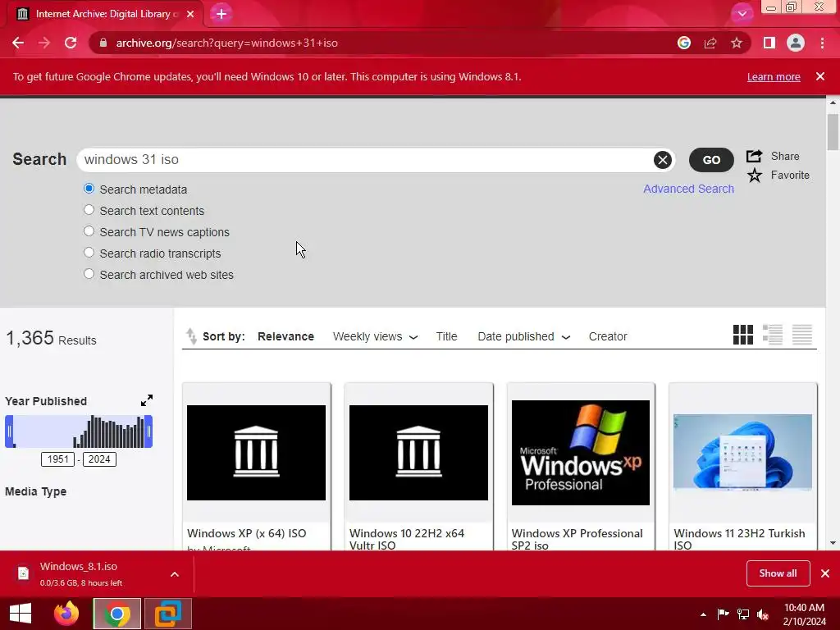Viewport: 840px width, 630px height.
Task: Select Search text contents option
Action: tap(89, 210)
